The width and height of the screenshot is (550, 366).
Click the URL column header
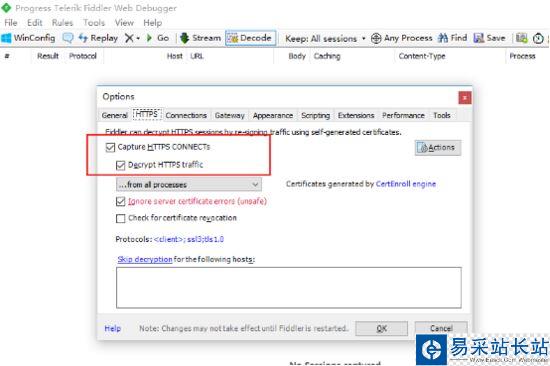196,56
